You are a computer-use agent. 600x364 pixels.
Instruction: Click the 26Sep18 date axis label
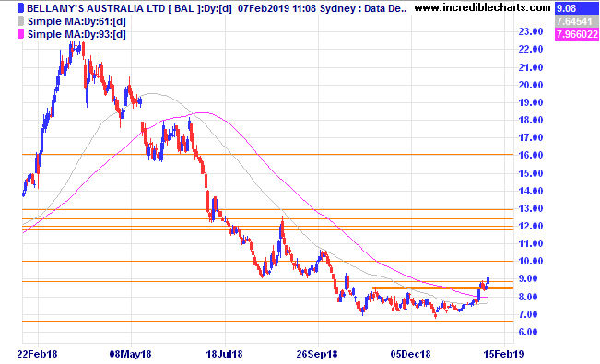317,354
